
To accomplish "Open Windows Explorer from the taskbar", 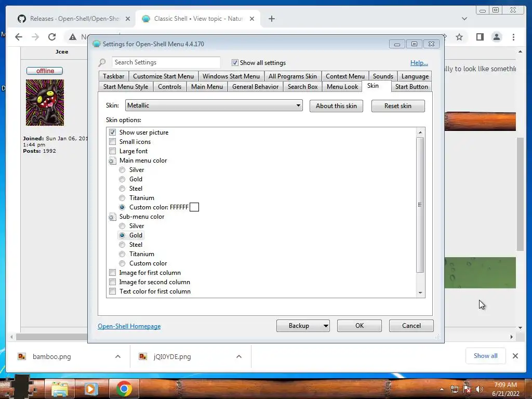I will coord(60,389).
